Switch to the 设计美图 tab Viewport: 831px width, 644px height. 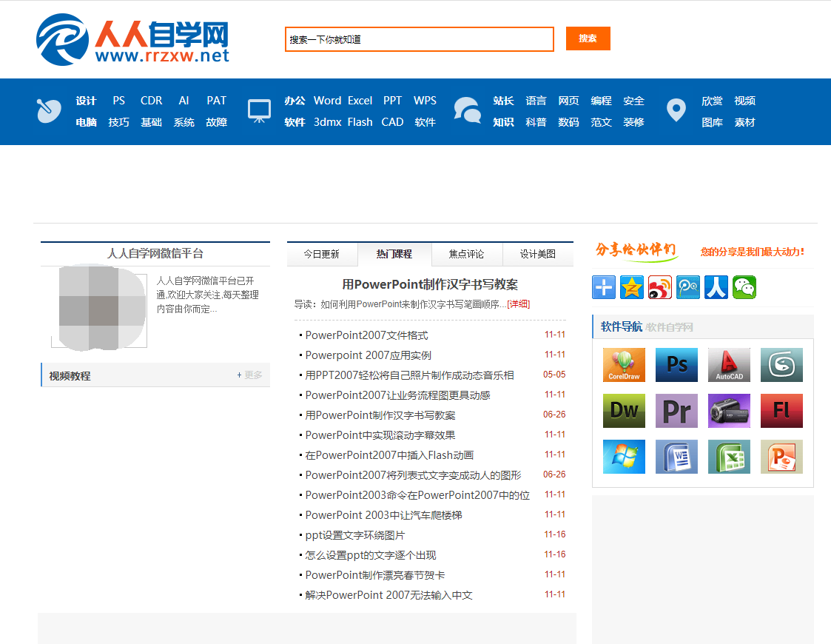pos(538,255)
